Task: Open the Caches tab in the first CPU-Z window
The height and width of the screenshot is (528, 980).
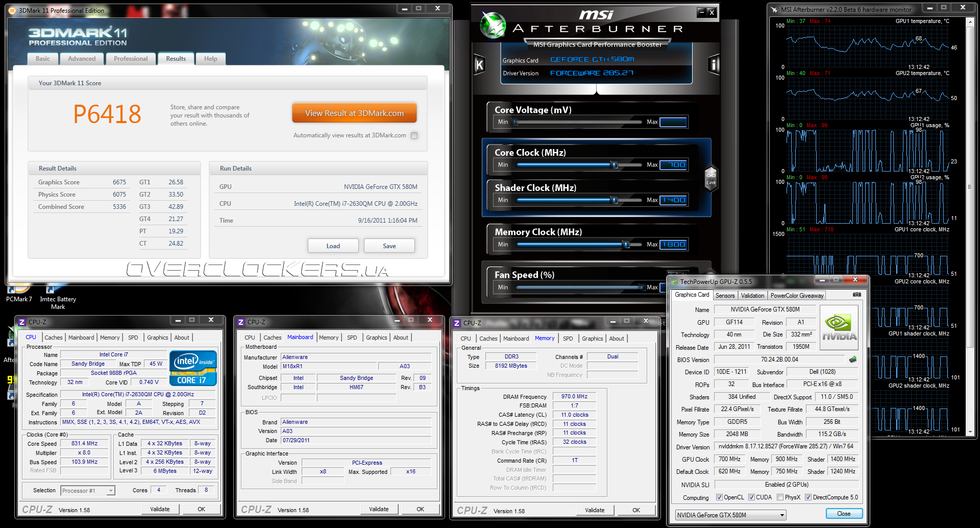Action: (x=53, y=338)
